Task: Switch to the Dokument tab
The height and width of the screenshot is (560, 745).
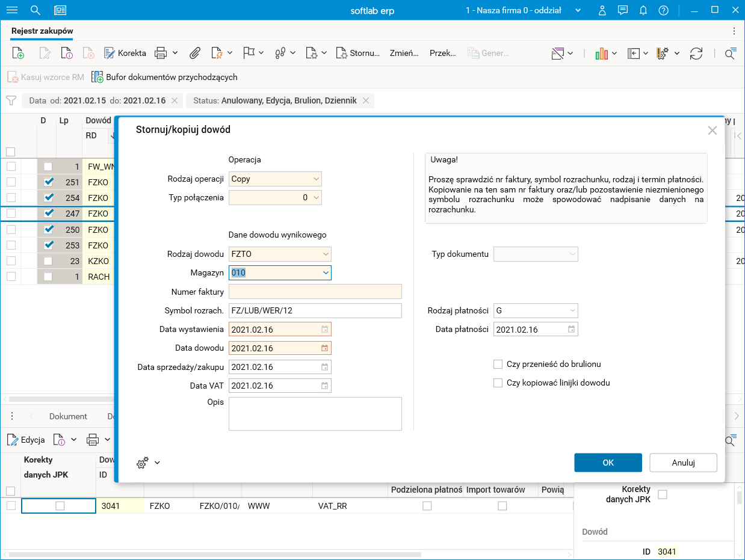Action: coord(68,416)
